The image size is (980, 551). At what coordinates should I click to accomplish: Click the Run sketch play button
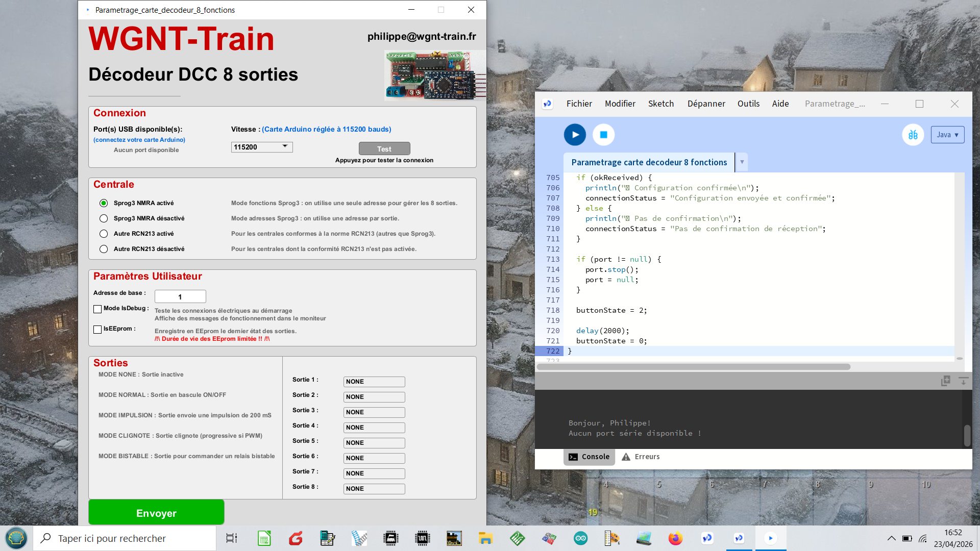[x=575, y=135]
